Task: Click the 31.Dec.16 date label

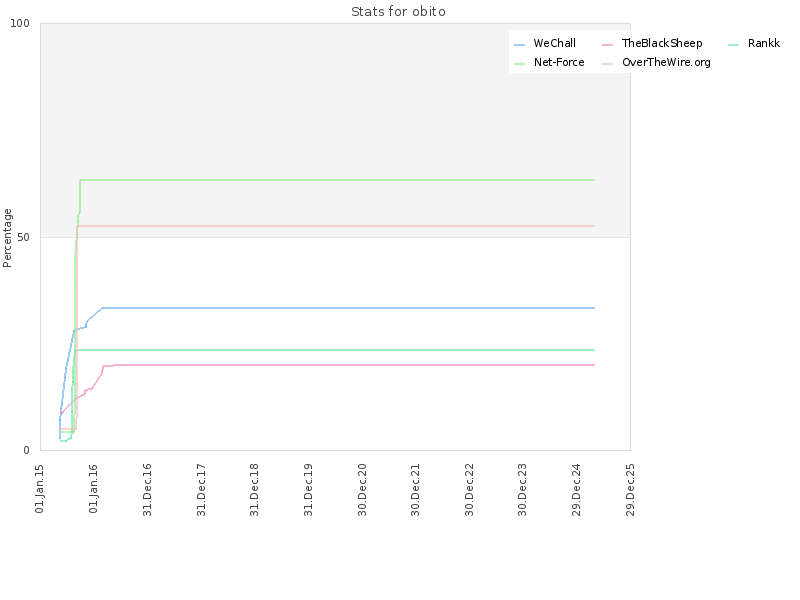Action: 147,490
